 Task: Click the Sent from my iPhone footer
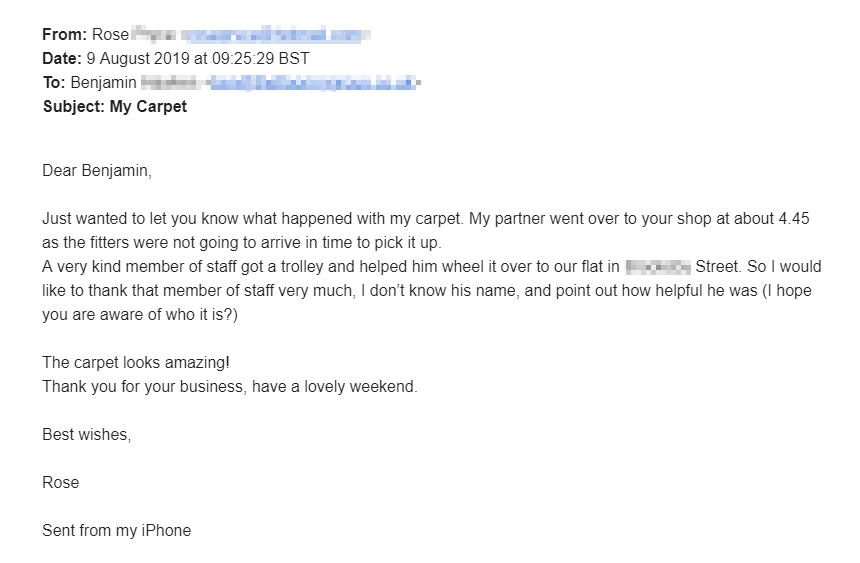116,530
